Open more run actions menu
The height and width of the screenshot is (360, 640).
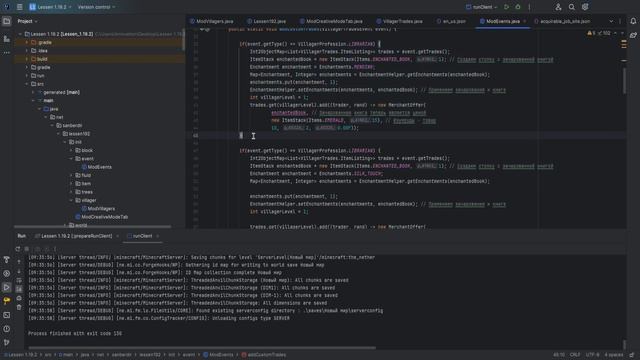tap(529, 7)
